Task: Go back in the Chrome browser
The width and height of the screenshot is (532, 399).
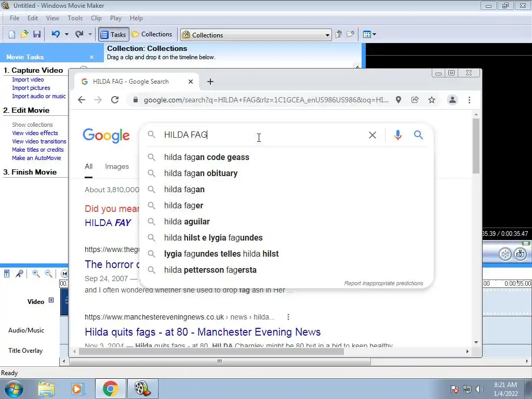Action: [x=82, y=100]
